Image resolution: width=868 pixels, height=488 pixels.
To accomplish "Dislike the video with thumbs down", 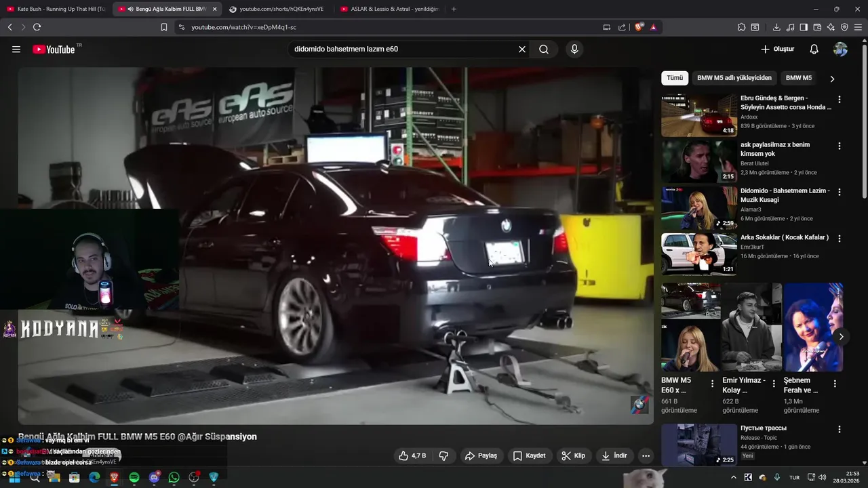I will (443, 455).
